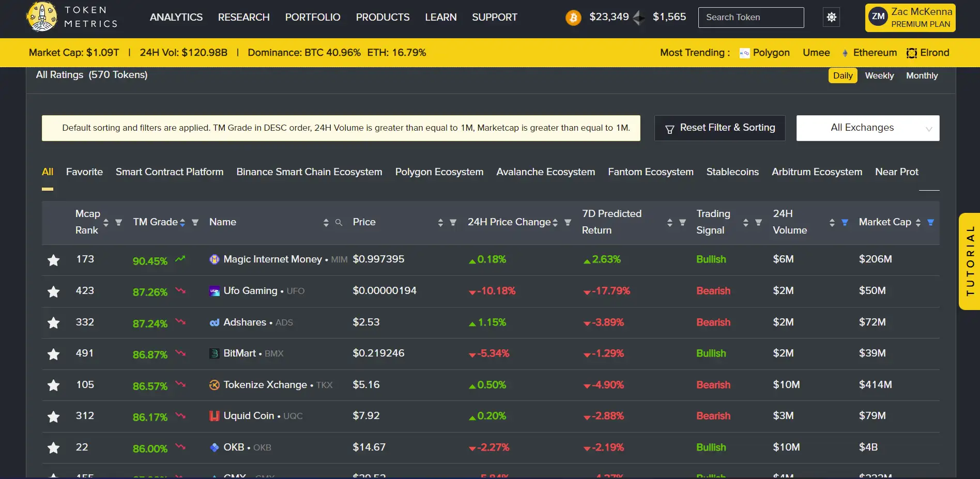Open the Price column filter icon
Screen dimensions: 980x479
pos(453,223)
